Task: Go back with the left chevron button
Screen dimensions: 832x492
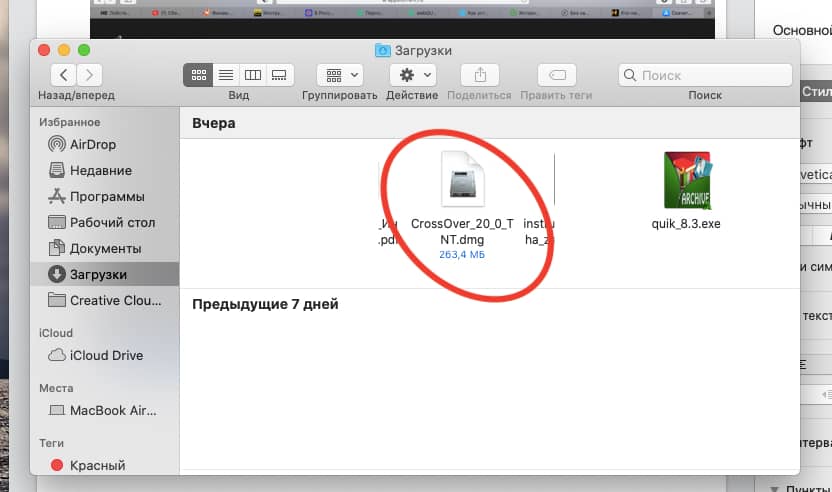Action: click(64, 75)
